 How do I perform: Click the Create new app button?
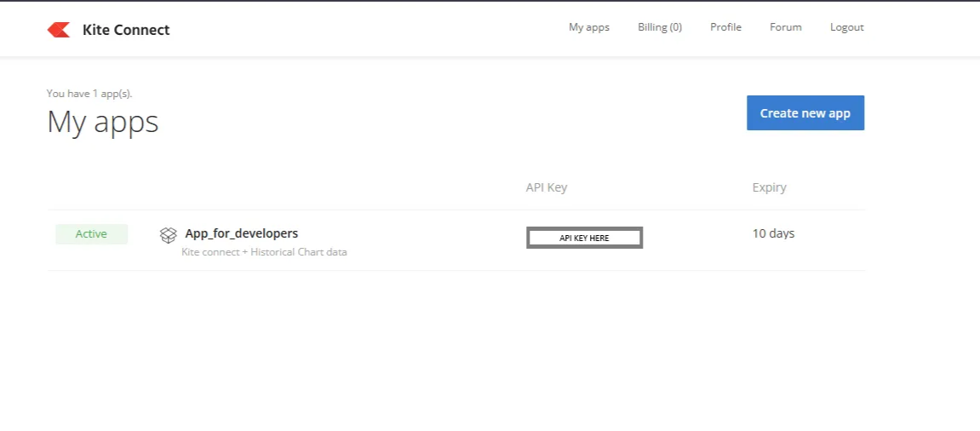pyautogui.click(x=805, y=112)
